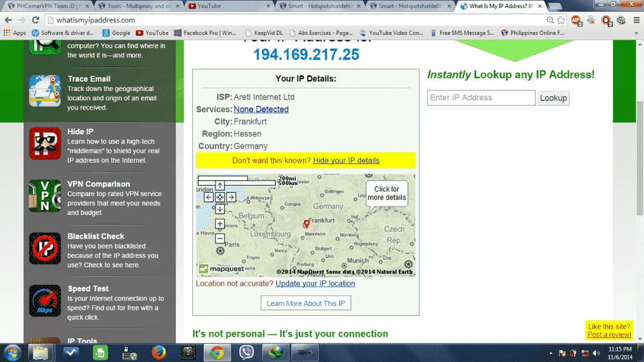Open the Google bookmark
This screenshot has width=644, height=362.
point(116,33)
